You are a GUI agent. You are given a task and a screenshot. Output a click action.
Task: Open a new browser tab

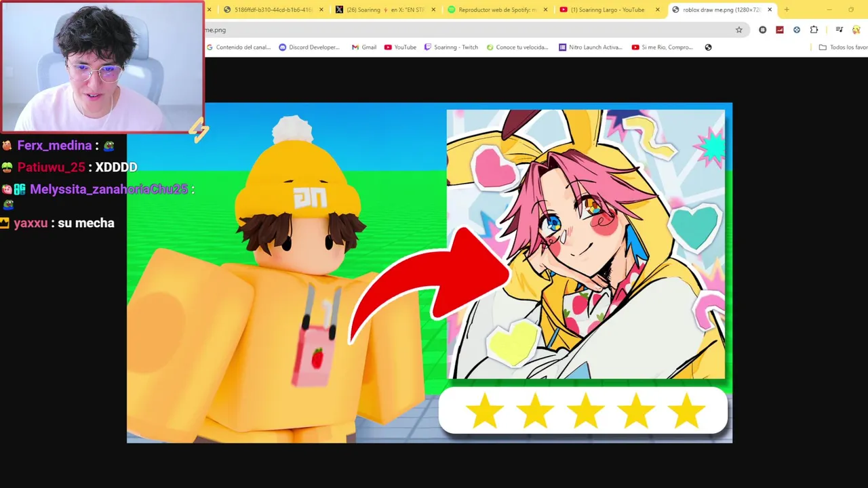pyautogui.click(x=787, y=9)
